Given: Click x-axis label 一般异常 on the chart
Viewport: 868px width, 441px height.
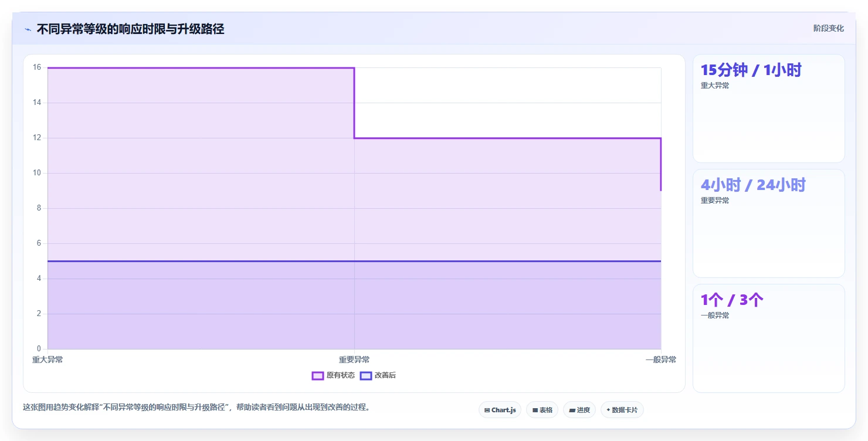Looking at the screenshot, I should pos(661,359).
